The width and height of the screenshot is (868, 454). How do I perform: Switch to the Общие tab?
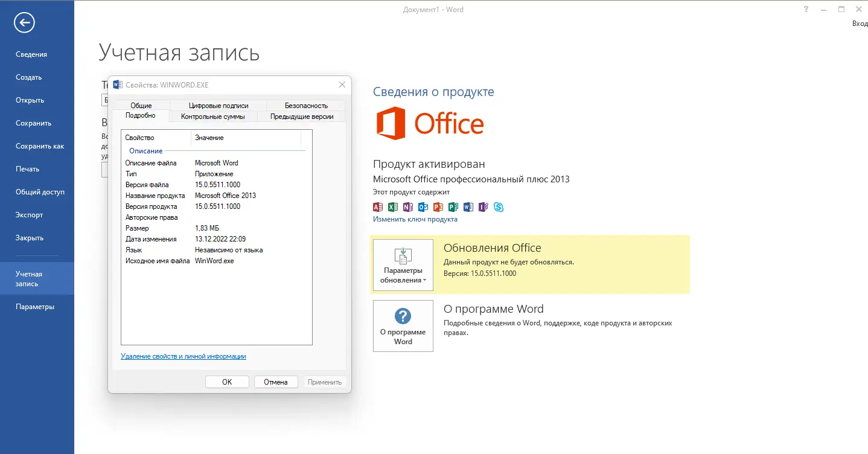pos(141,106)
